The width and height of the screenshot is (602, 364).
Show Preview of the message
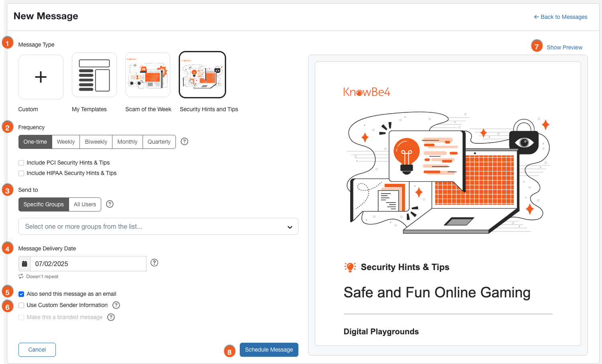click(x=564, y=47)
